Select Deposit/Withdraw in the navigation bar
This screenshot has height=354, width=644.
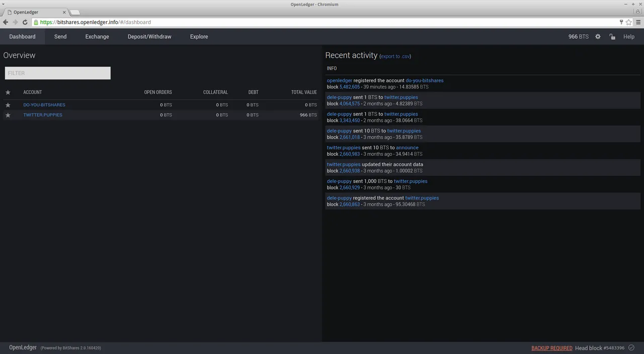click(x=149, y=37)
